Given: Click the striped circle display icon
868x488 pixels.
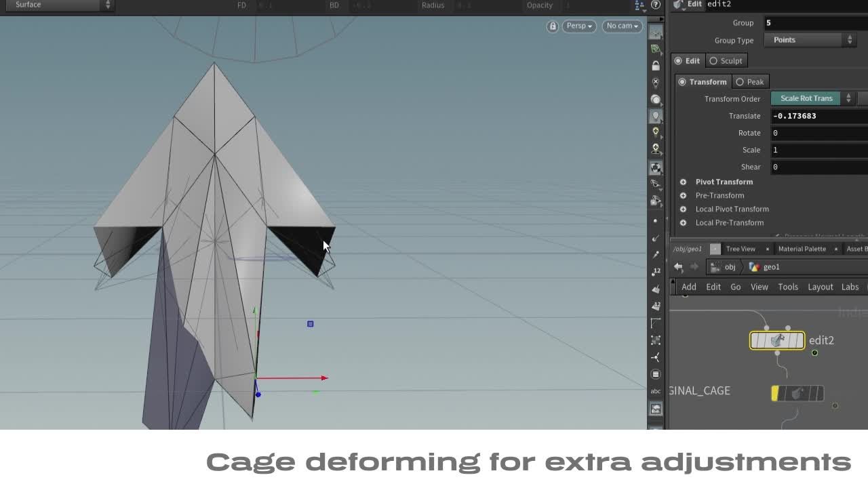Looking at the screenshot, I should coord(656,374).
